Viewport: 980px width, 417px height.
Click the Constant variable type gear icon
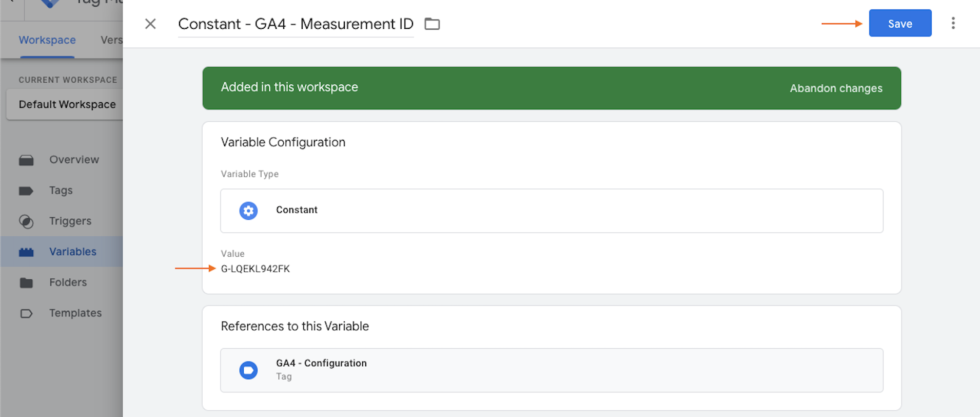point(248,211)
